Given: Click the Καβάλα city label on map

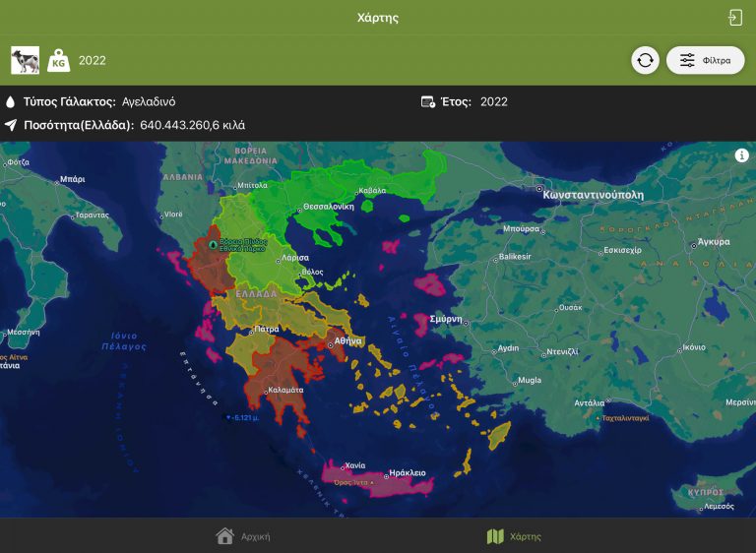Looking at the screenshot, I should 372,191.
